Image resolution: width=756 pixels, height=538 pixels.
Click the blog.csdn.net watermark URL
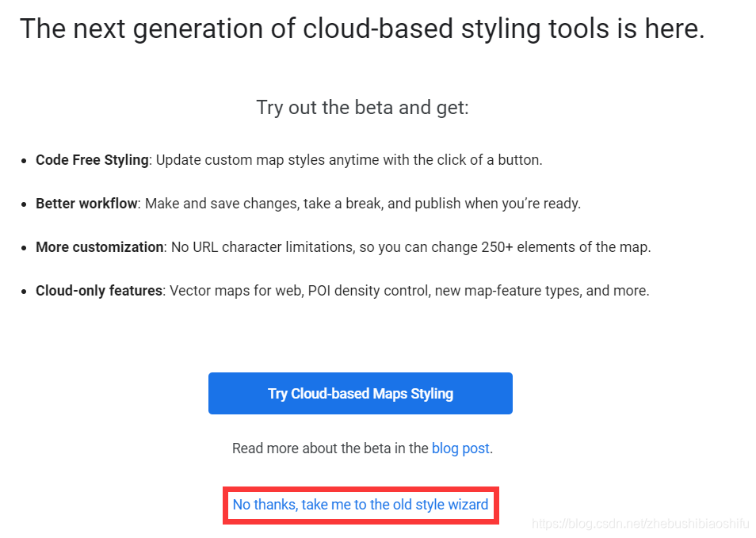pyautogui.click(x=640, y=524)
